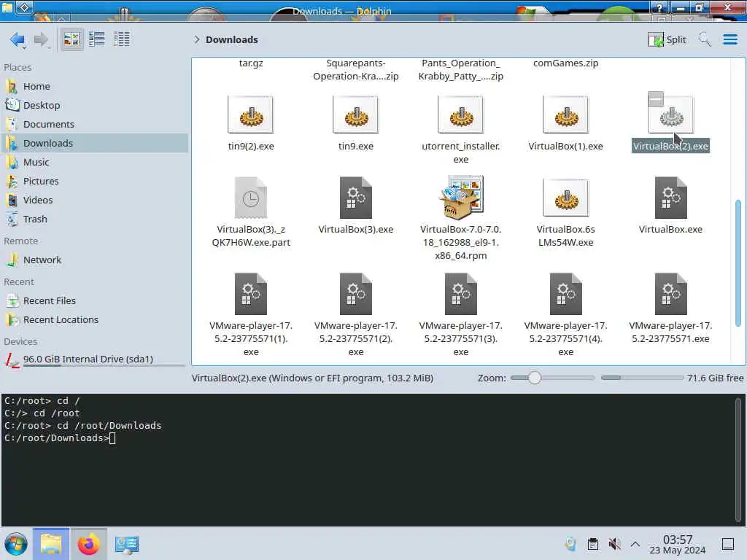Open the clipboard tray icon

click(592, 544)
